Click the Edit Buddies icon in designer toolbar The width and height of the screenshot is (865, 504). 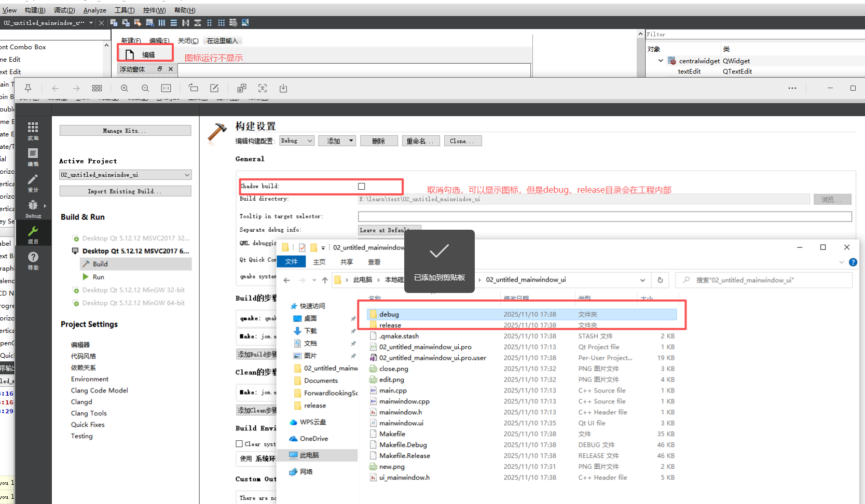point(138,23)
